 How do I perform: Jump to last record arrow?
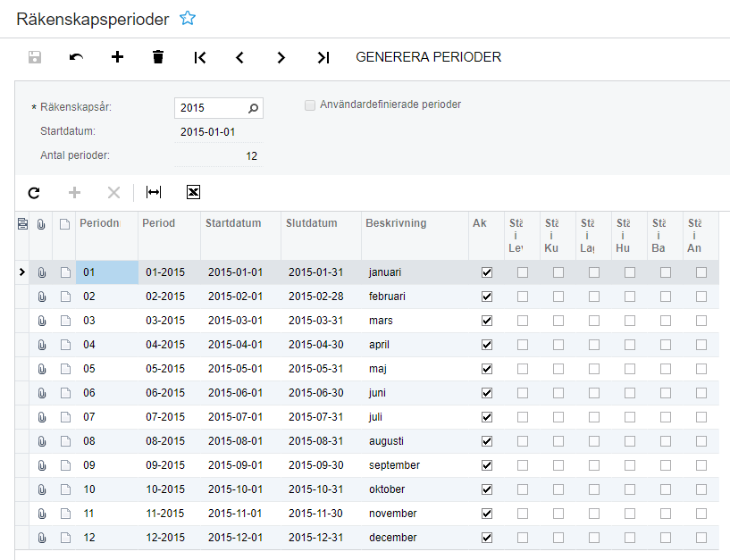pos(323,57)
